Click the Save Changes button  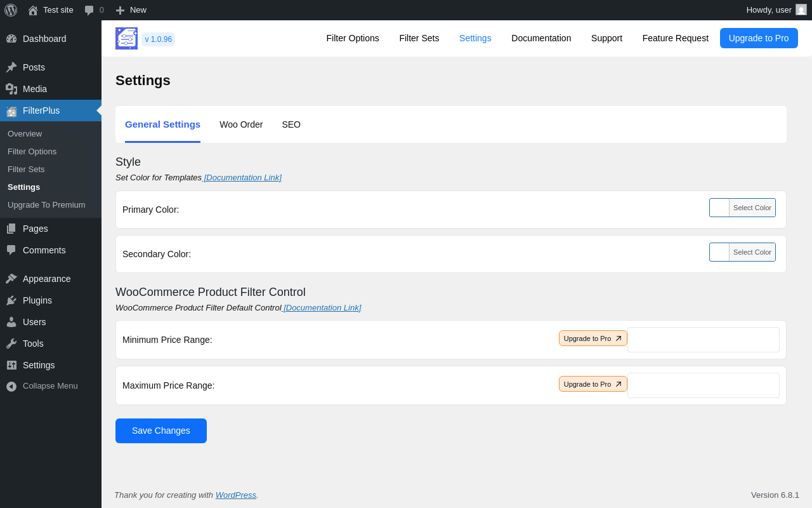pos(161,431)
